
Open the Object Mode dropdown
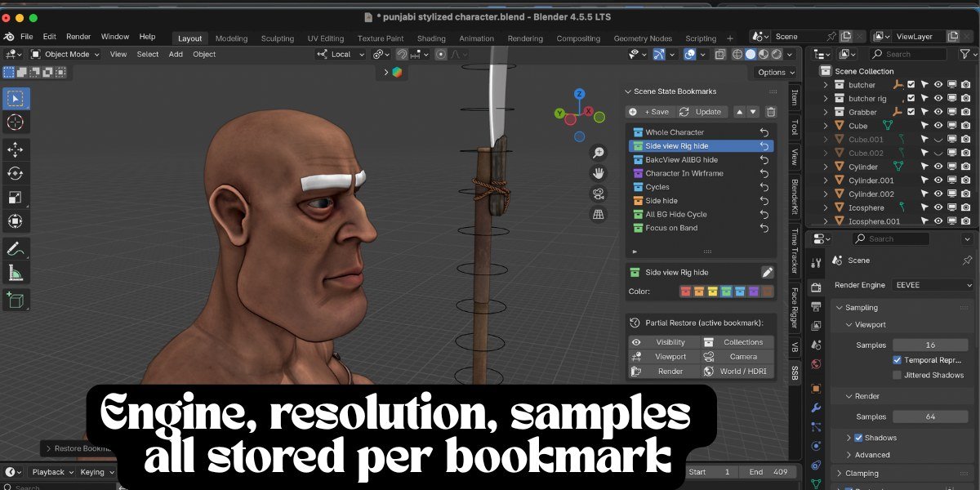65,54
